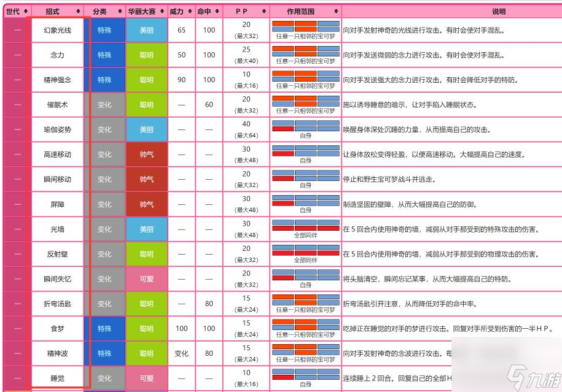Viewport: 562px width, 392px height.
Task: Click the 华丽大赛 column sort arrow
Action: (x=162, y=12)
